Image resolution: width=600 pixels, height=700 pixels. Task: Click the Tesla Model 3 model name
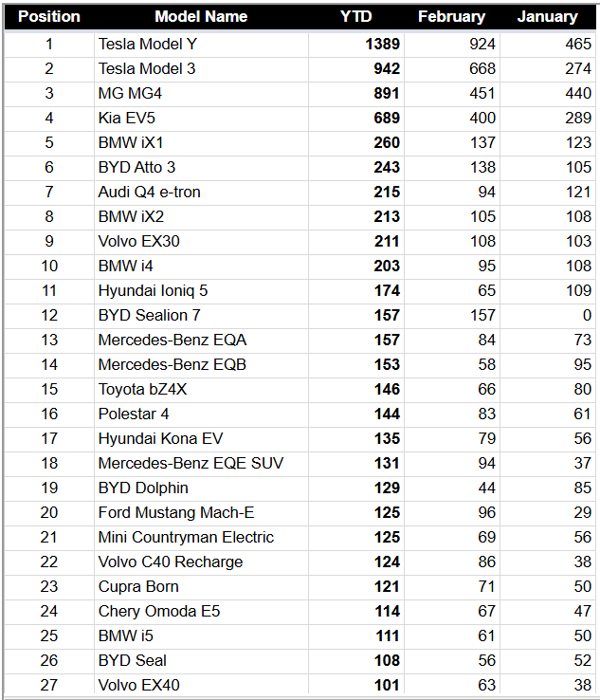point(148,68)
